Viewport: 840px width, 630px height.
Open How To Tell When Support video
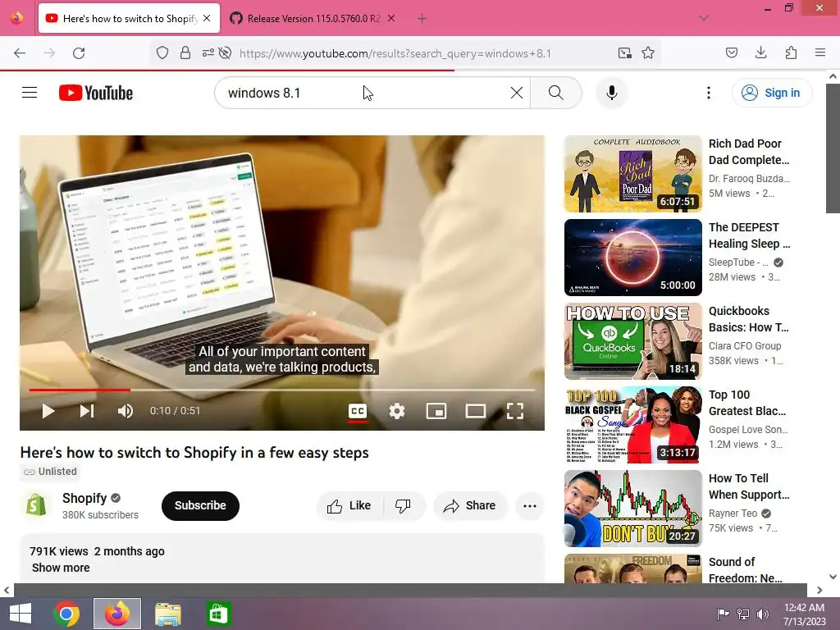pyautogui.click(x=632, y=508)
